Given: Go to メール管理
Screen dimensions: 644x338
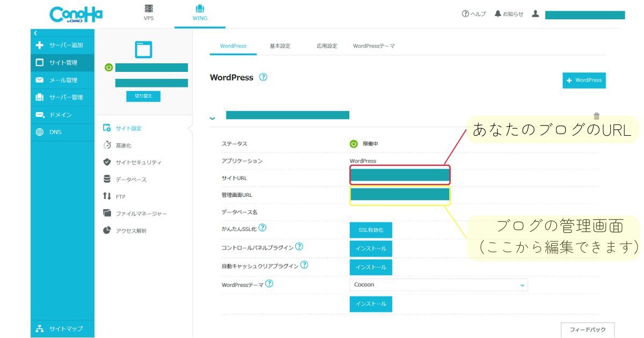Looking at the screenshot, I should point(62,80).
